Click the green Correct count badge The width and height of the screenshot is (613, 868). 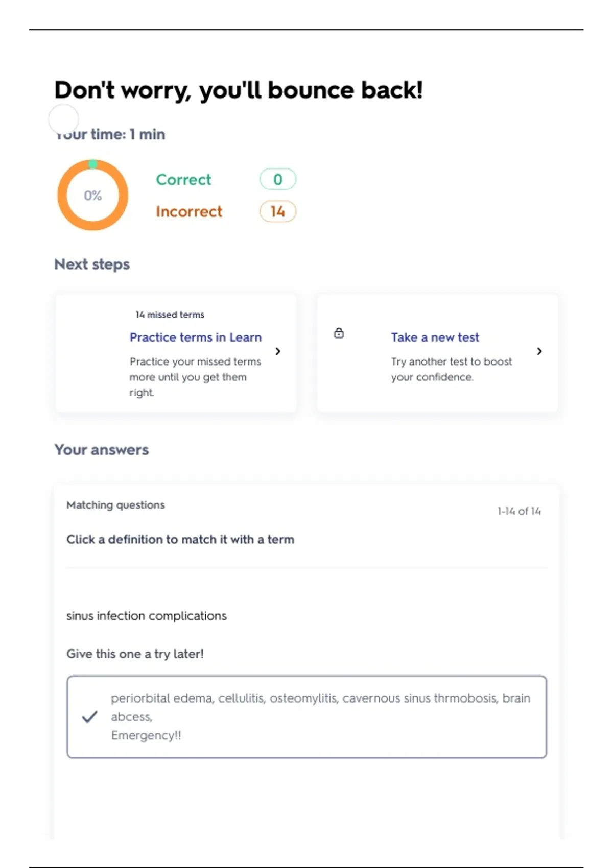pos(277,179)
